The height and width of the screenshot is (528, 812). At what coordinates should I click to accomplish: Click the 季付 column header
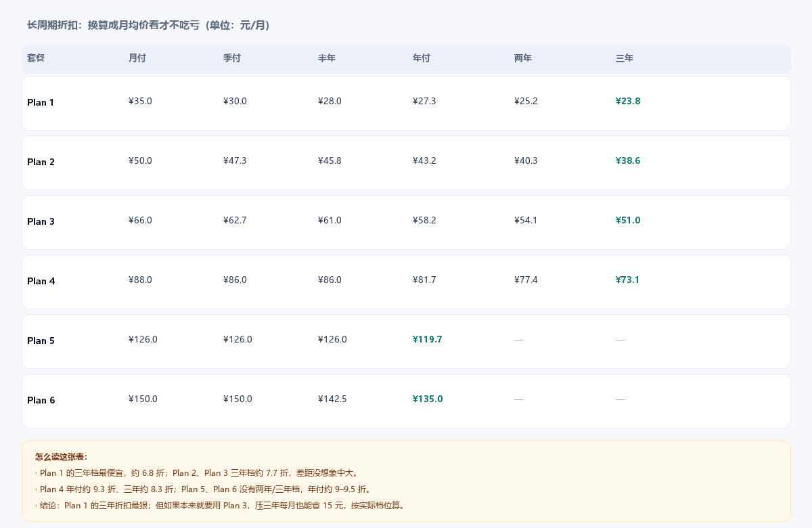click(232, 58)
